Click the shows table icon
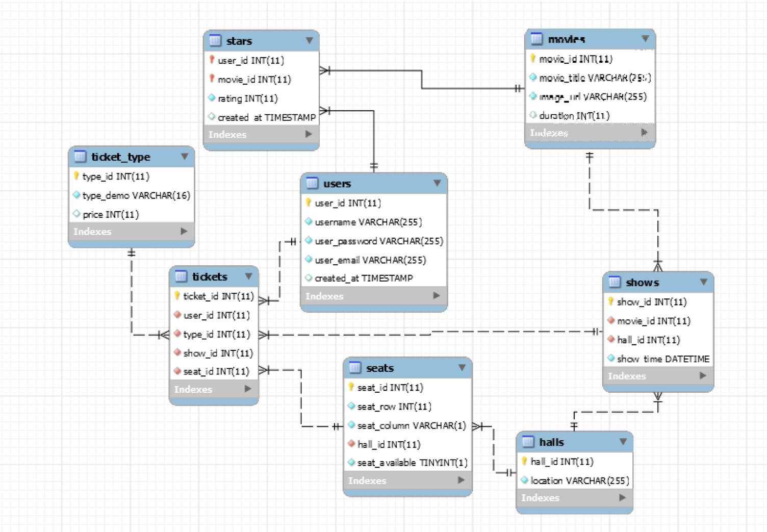 pyautogui.click(x=615, y=282)
